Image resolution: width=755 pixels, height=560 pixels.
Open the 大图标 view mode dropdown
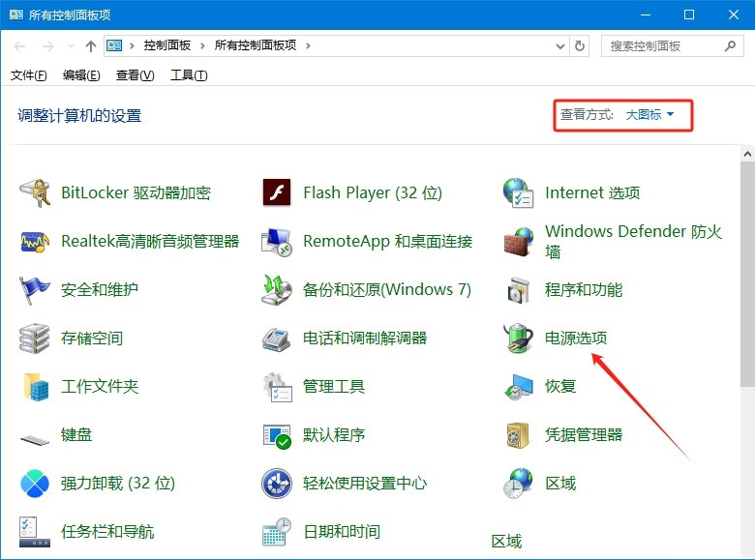tap(649, 114)
